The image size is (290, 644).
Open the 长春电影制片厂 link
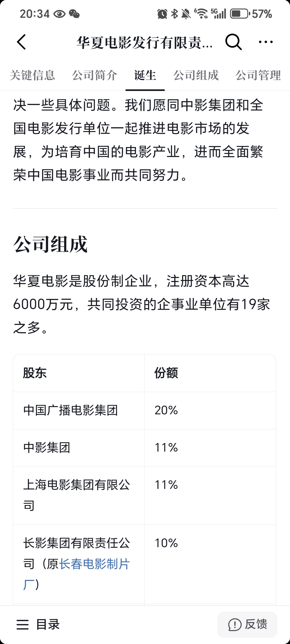pyautogui.click(x=77, y=574)
